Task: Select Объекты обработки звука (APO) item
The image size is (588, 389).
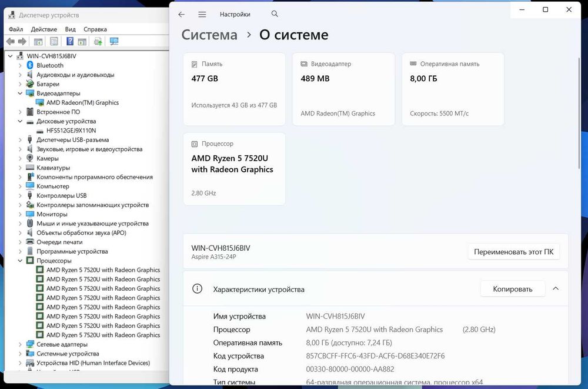Action: pos(81,232)
